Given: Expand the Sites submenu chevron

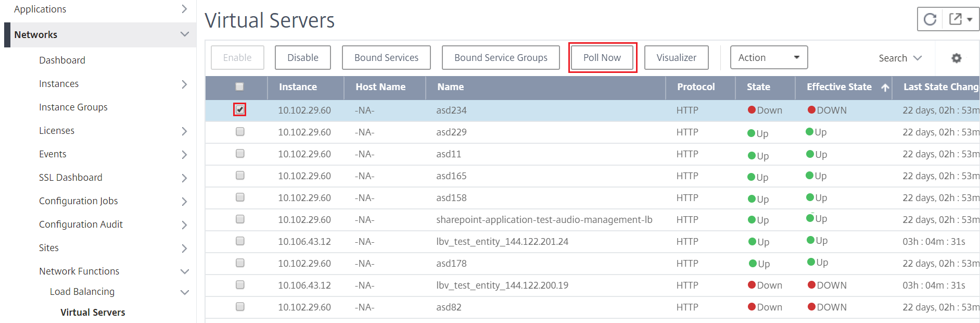Looking at the screenshot, I should pyautogui.click(x=184, y=248).
